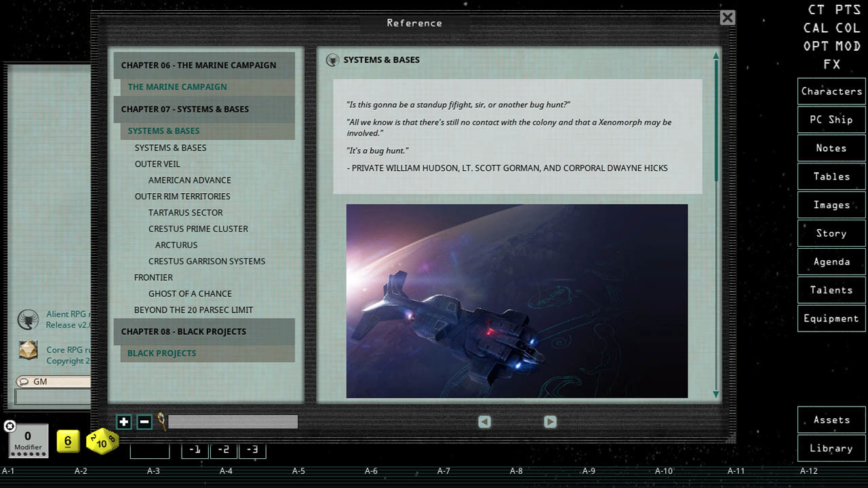Screen dimensions: 868x488
Task: Collapse the Chapter 07 Systems & Bases heading
Action: (184, 108)
